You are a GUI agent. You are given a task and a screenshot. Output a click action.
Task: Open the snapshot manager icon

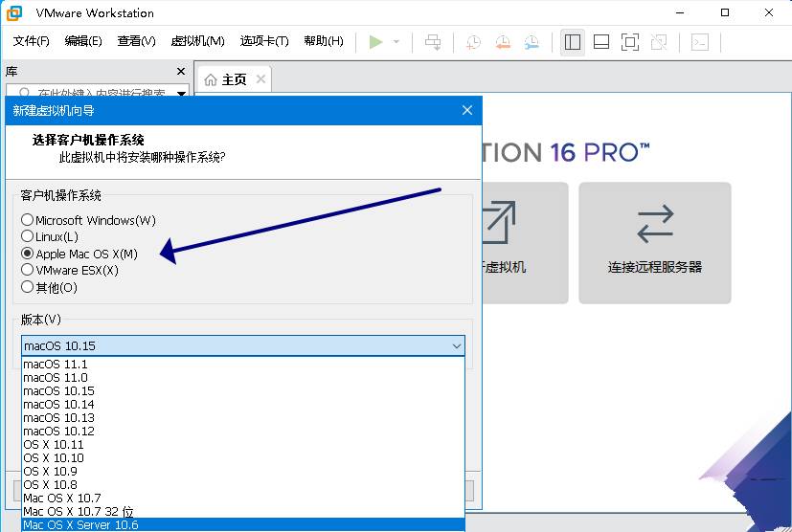(x=532, y=42)
